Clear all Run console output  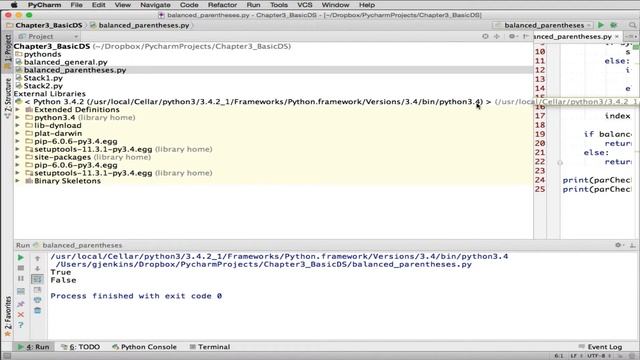click(x=37, y=311)
